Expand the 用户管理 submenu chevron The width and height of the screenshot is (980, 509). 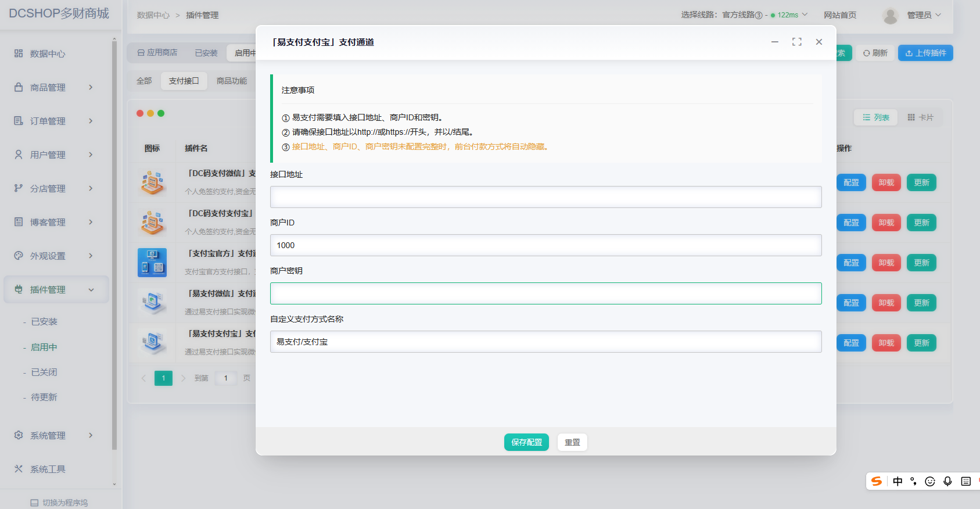pyautogui.click(x=91, y=155)
